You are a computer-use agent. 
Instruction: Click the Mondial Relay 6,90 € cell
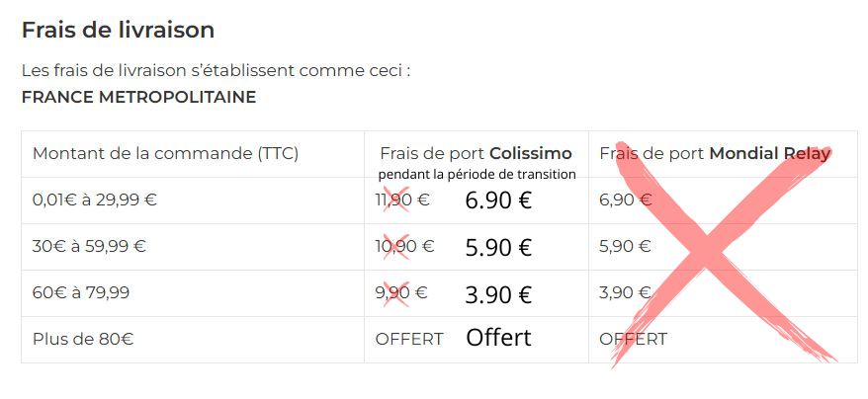point(625,199)
